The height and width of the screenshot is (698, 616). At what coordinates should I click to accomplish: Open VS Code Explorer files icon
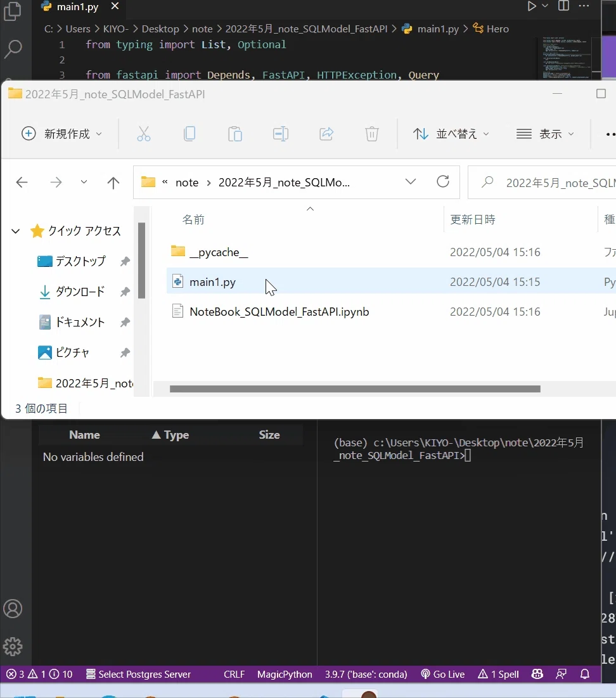pyautogui.click(x=13, y=11)
